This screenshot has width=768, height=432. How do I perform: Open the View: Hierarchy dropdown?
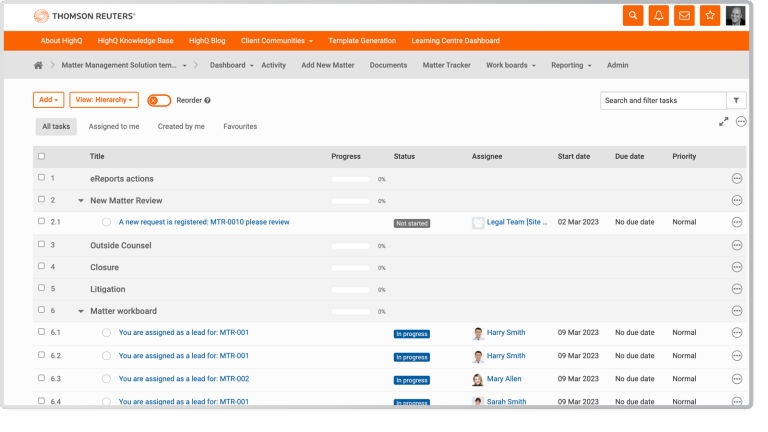click(103, 100)
